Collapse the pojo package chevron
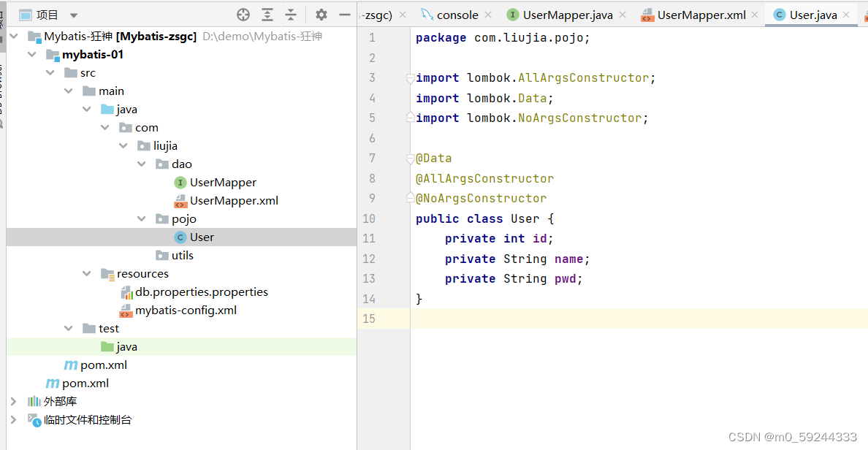The width and height of the screenshot is (868, 450). 142,219
